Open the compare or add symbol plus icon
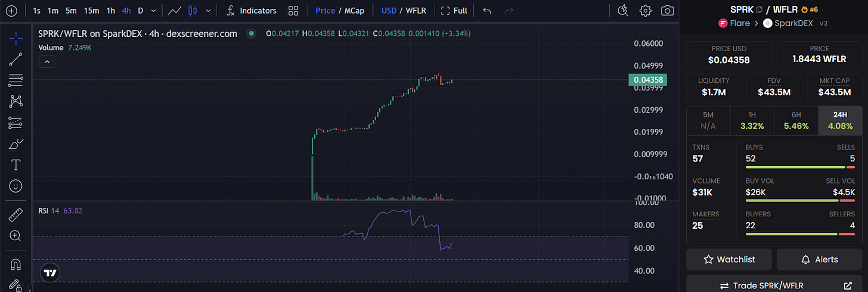 pos(11,11)
